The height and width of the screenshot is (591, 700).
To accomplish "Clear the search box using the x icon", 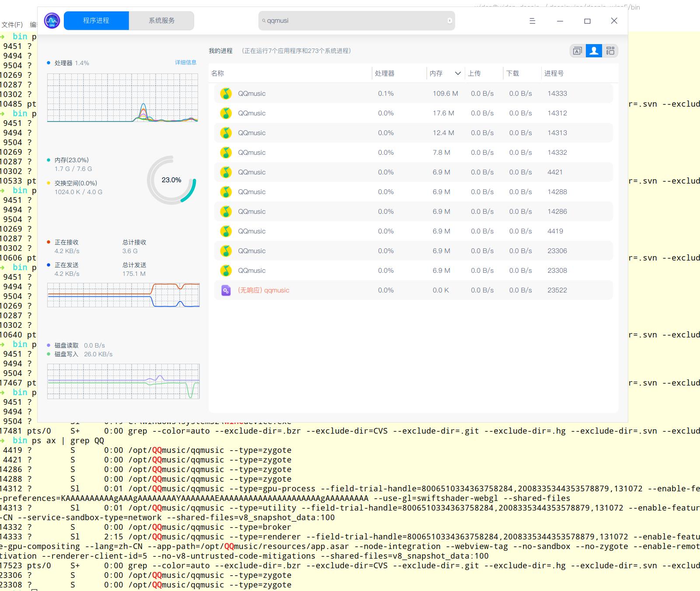I will click(x=449, y=21).
